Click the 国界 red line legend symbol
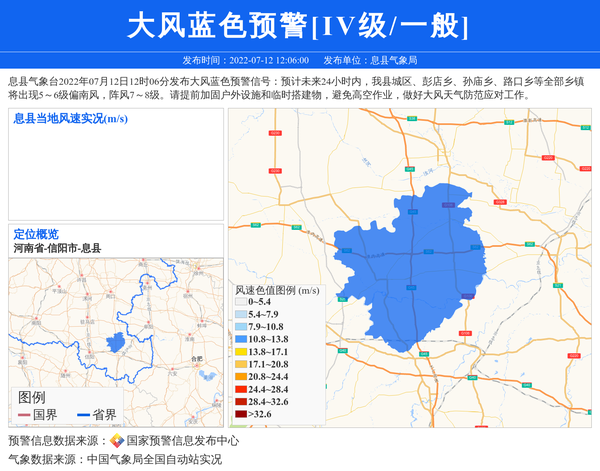This screenshot has width=600, height=471. click(24, 415)
